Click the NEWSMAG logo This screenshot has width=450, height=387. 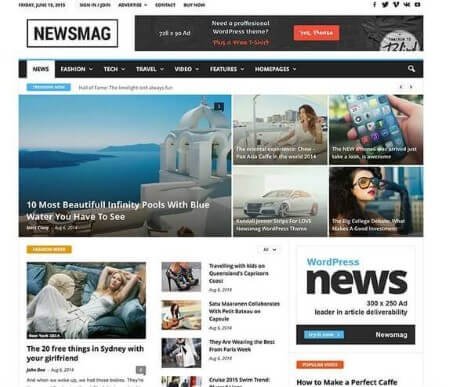(72, 33)
